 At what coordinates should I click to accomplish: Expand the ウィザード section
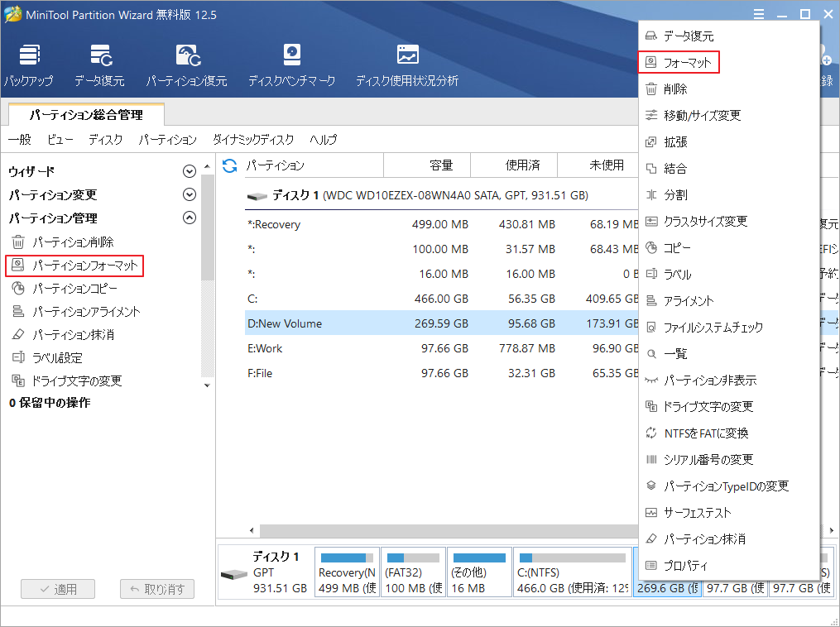click(190, 172)
